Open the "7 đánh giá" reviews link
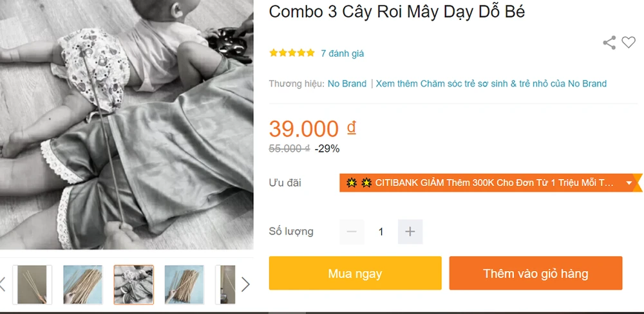The image size is (644, 314). (342, 53)
